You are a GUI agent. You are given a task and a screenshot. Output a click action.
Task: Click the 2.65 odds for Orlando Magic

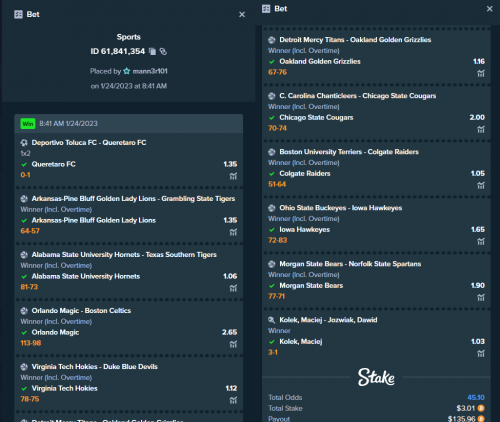[229, 332]
